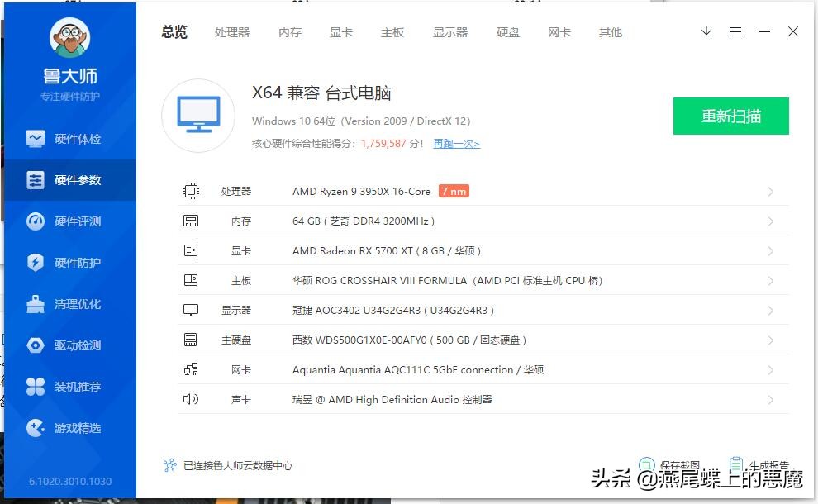Click the monitor icon in 显示器 row
This screenshot has width=818, height=504.
click(x=191, y=311)
